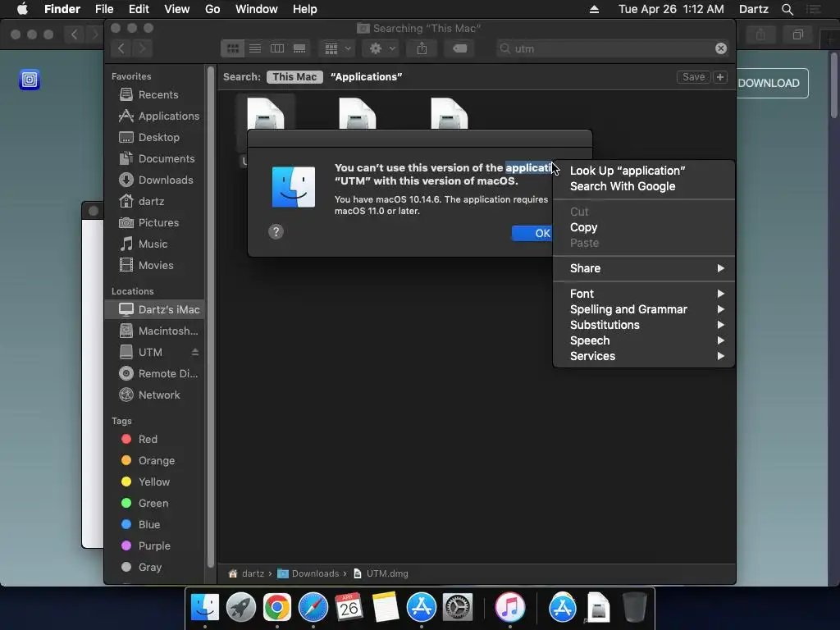This screenshot has height=630, width=840.
Task: Open help for the alert dialog
Action: pos(276,232)
